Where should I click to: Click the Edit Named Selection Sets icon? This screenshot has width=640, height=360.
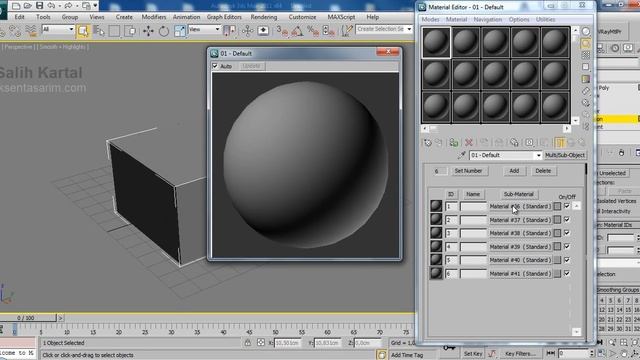pyautogui.click(x=347, y=31)
